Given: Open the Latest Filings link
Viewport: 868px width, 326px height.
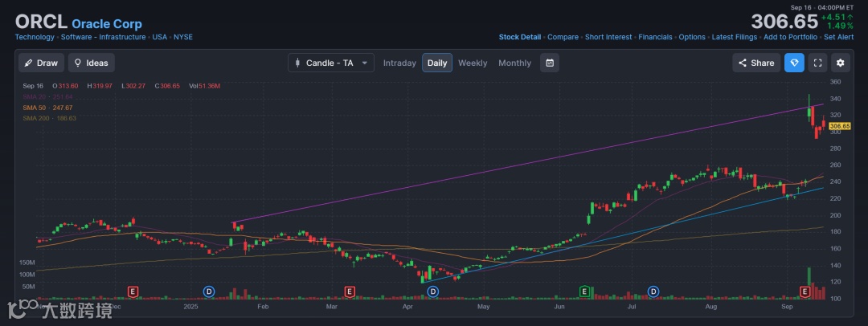Looking at the screenshot, I should coord(734,37).
